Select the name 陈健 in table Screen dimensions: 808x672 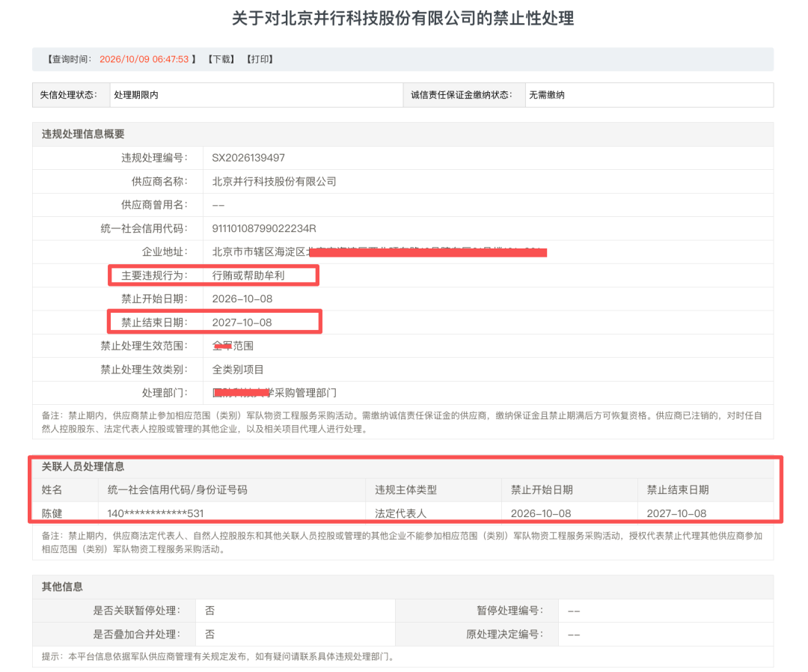[52, 514]
